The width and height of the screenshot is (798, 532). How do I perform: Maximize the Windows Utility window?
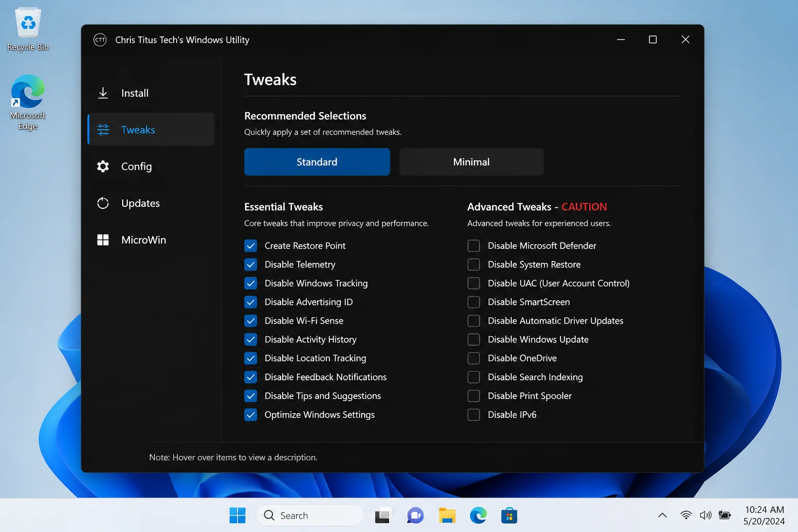click(653, 39)
